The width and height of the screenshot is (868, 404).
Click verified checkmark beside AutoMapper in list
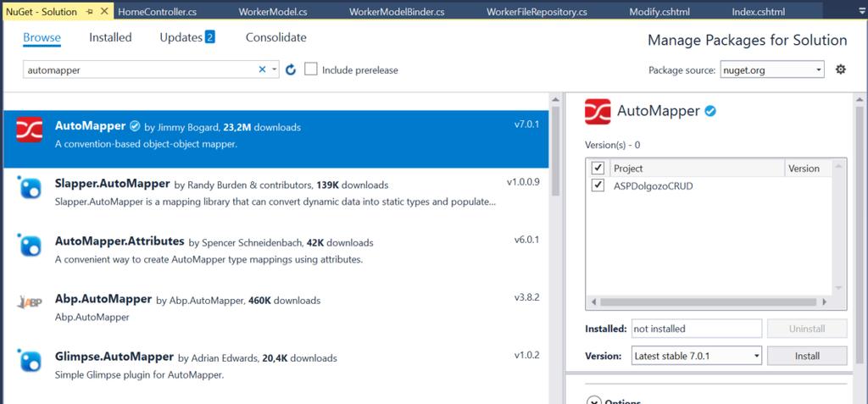pos(135,126)
